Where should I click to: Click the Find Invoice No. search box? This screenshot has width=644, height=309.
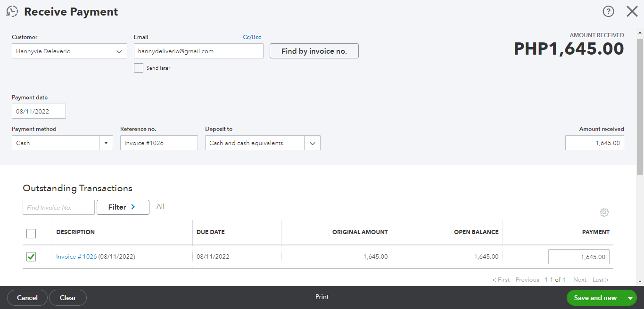coord(58,207)
